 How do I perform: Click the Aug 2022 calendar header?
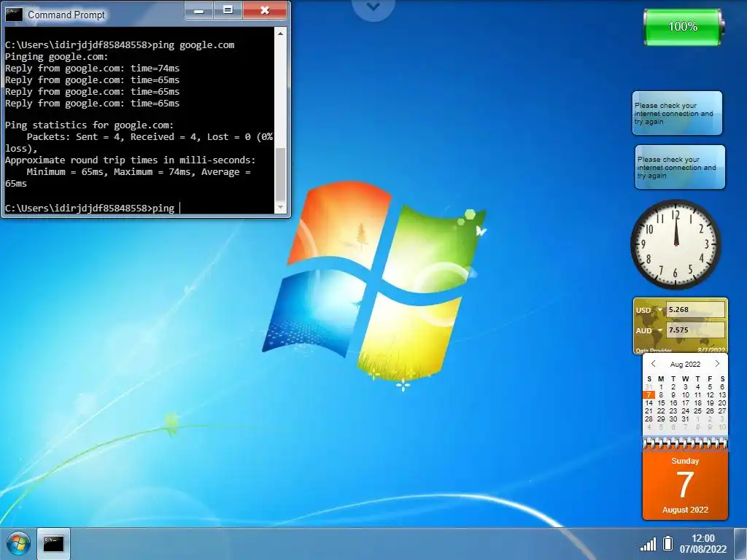tap(685, 365)
